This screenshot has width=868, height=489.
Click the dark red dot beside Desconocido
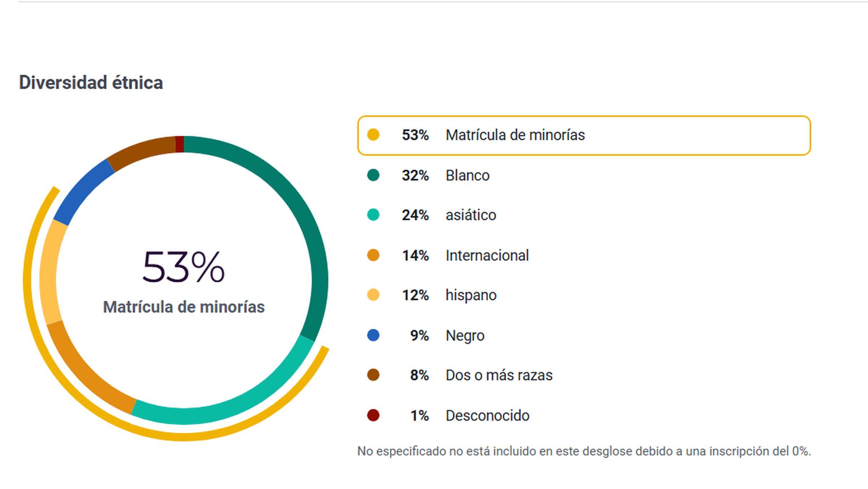point(373,415)
